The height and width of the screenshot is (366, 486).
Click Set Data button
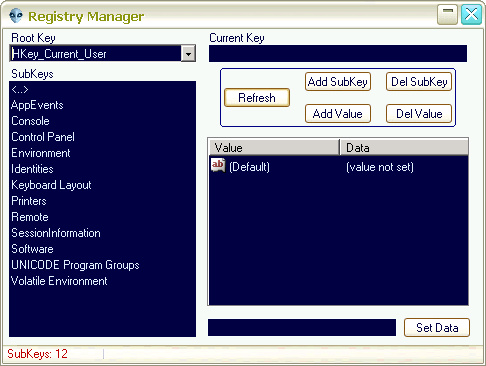point(437,328)
